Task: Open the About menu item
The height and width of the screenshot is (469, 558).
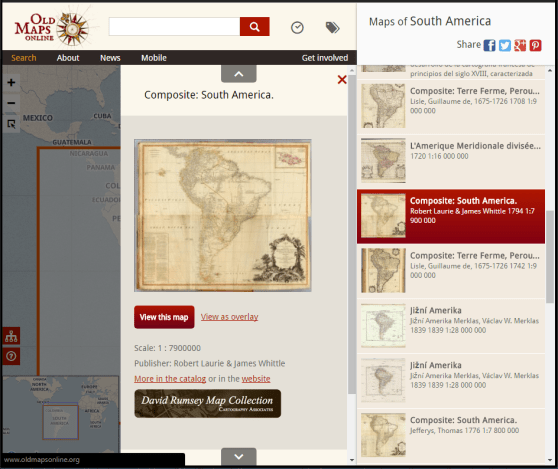Action: tap(68, 58)
